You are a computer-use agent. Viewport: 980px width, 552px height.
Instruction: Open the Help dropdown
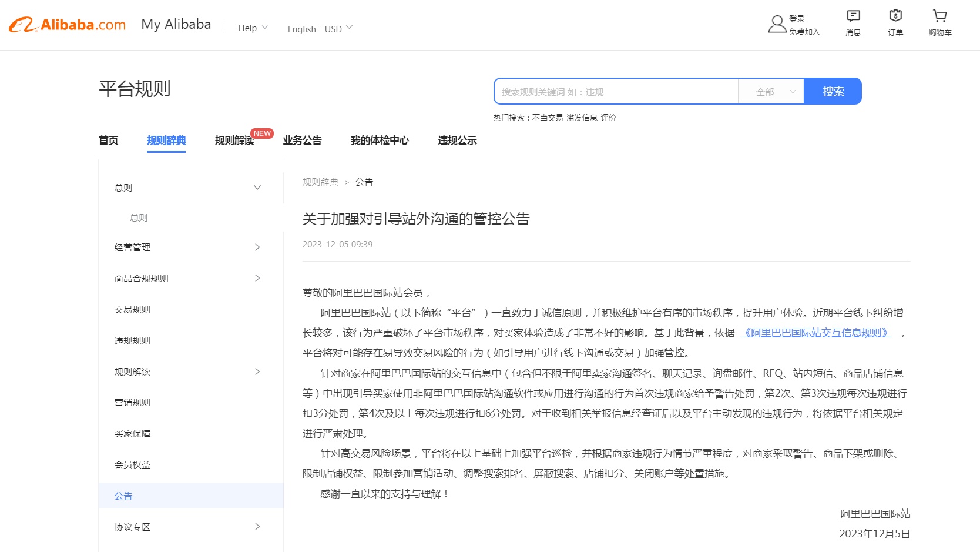point(253,28)
